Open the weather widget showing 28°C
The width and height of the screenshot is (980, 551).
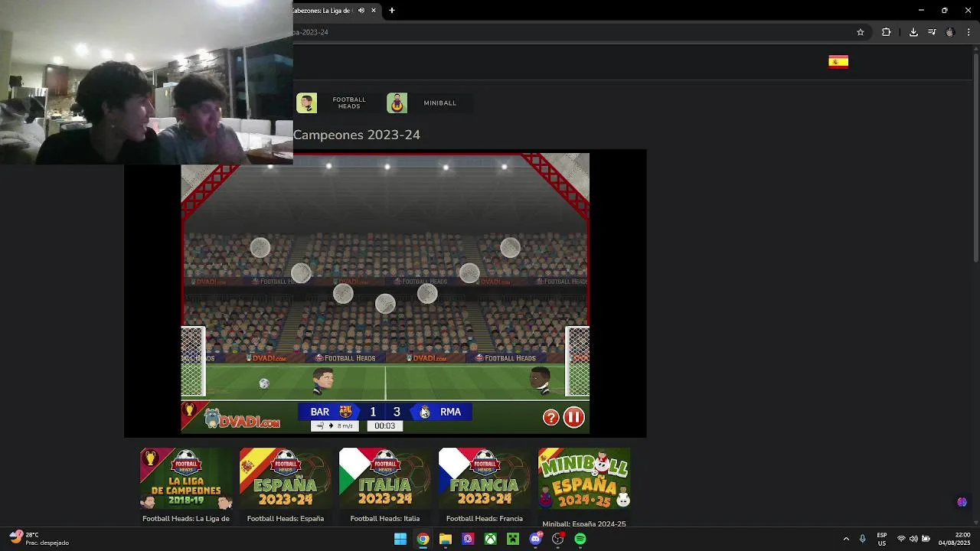(39, 539)
